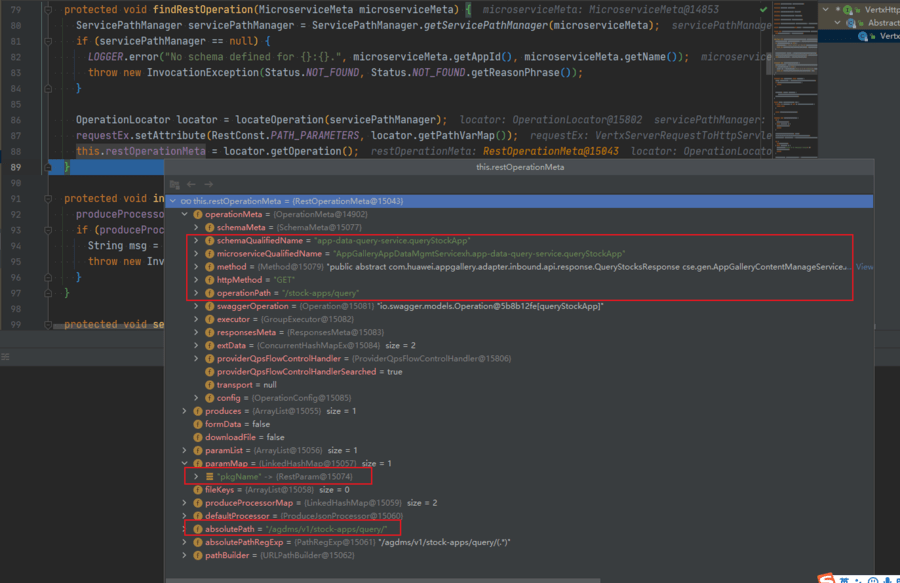
Task: Expand the responsesMeta node
Action: pyautogui.click(x=196, y=333)
